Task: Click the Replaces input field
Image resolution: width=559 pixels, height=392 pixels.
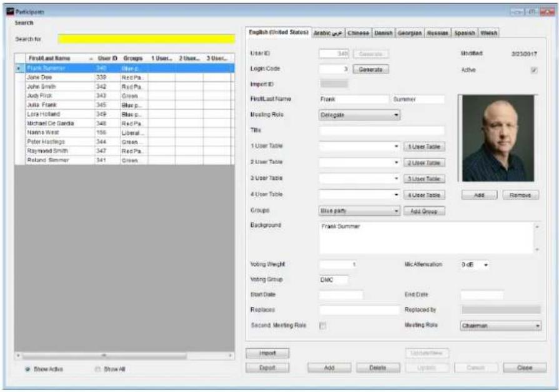Action: [x=359, y=310]
